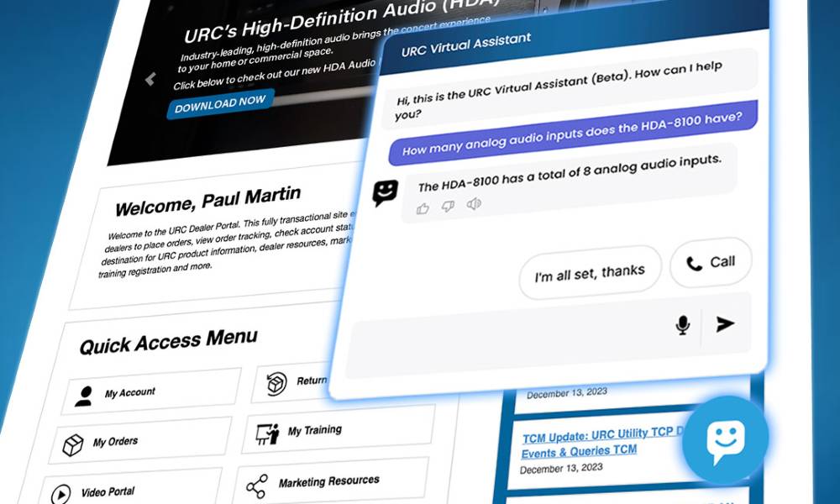The height and width of the screenshot is (504, 840).
Task: Click the Welcome, Paul Martin heading
Action: tap(207, 202)
